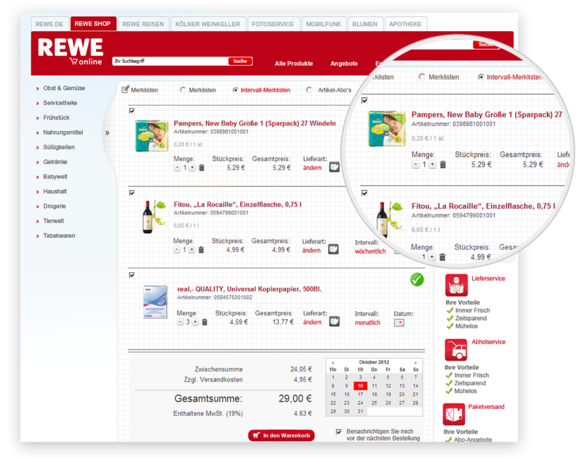Click the Abholservice car icon

point(456,350)
